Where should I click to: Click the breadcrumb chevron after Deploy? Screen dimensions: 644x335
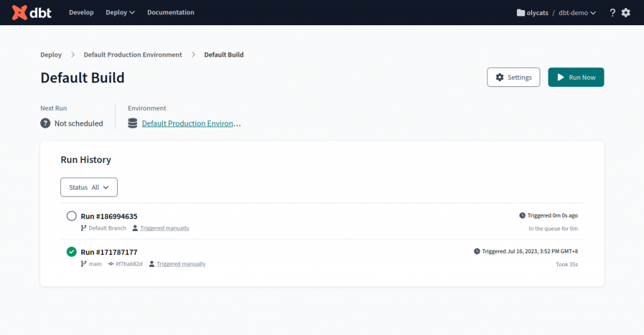point(73,55)
